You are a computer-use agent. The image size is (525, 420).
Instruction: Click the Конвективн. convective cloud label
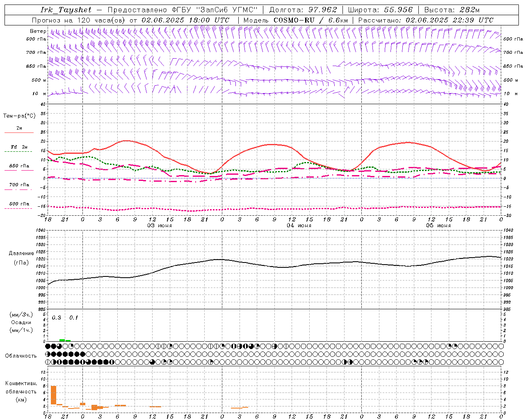(21, 383)
